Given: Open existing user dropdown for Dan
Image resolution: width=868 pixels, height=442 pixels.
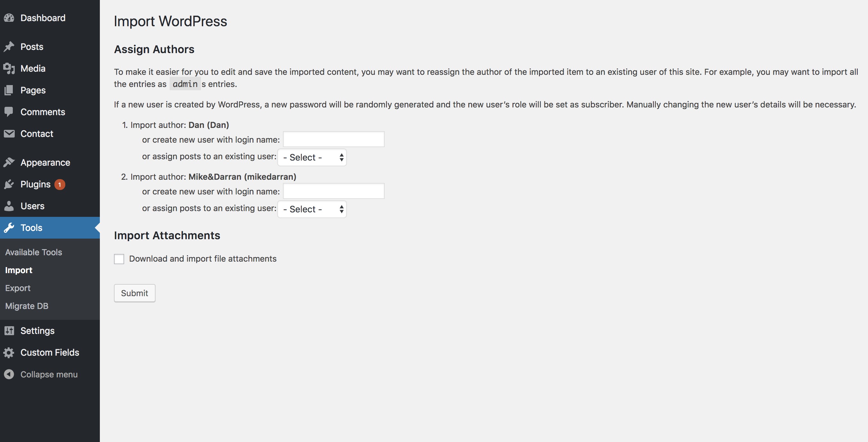Looking at the screenshot, I should (x=312, y=157).
